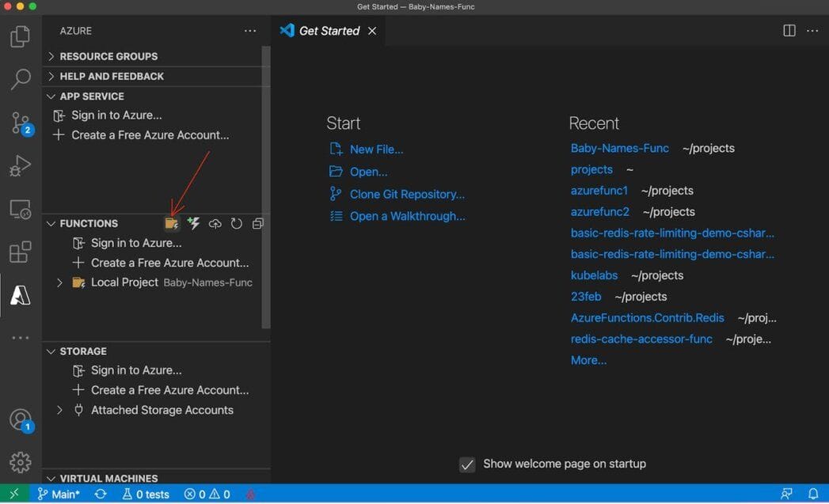This screenshot has width=829, height=504.
Task: Click the Create Function lightning icon
Action: tap(193, 223)
